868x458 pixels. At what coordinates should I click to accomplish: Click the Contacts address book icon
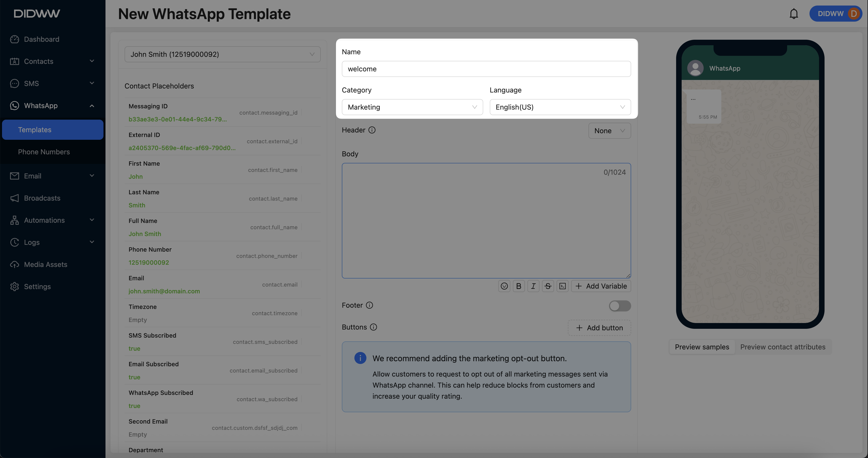15,61
